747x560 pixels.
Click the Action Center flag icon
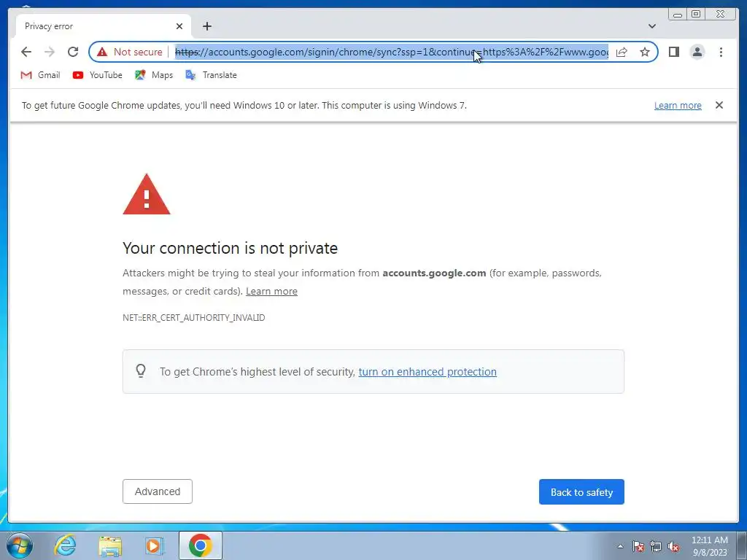click(x=638, y=546)
